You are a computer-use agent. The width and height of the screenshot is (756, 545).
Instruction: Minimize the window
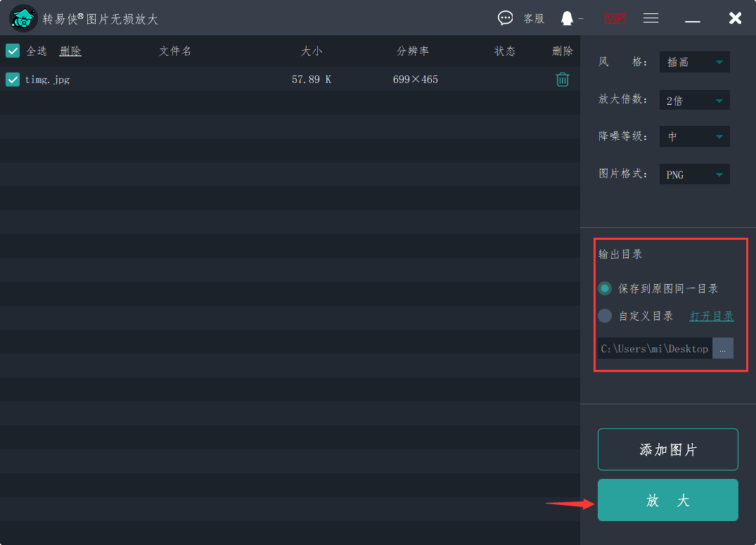[x=693, y=21]
